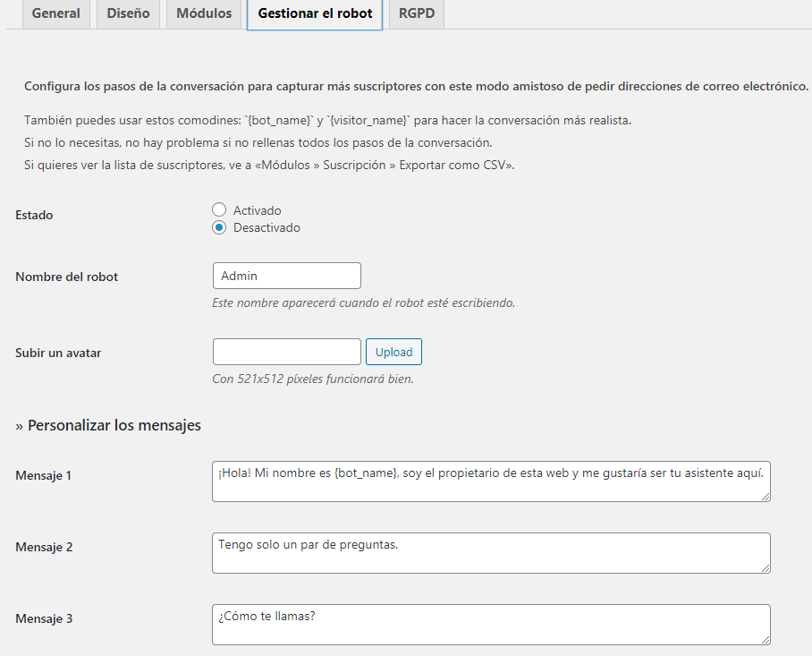Open the General settings tab

click(x=56, y=13)
